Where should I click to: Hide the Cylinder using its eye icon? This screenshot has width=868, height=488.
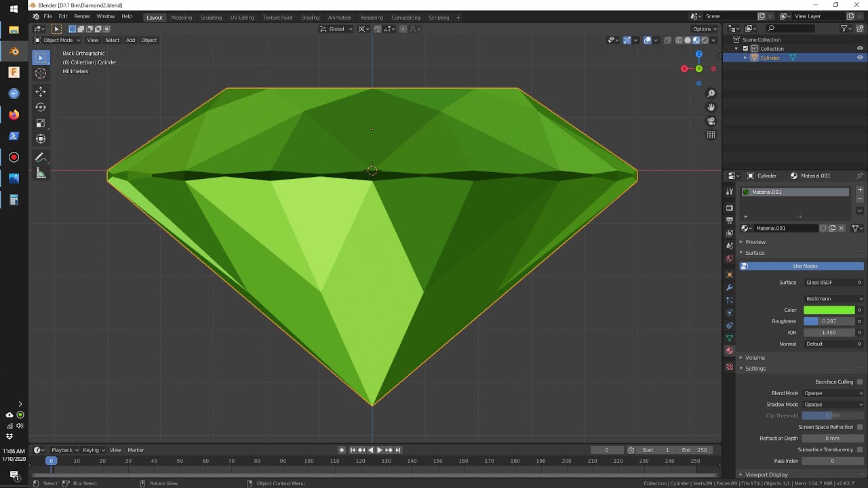pyautogui.click(x=860, y=58)
